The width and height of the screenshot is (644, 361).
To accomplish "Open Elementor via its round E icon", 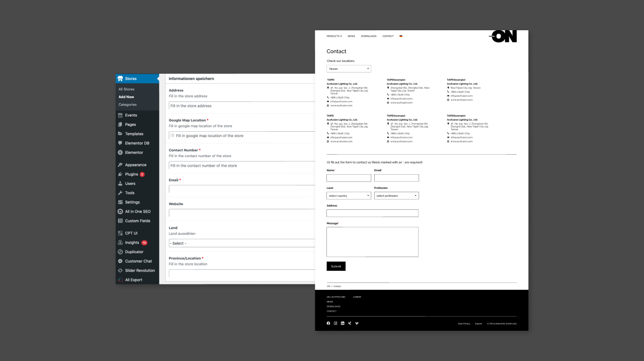I will 120,152.
